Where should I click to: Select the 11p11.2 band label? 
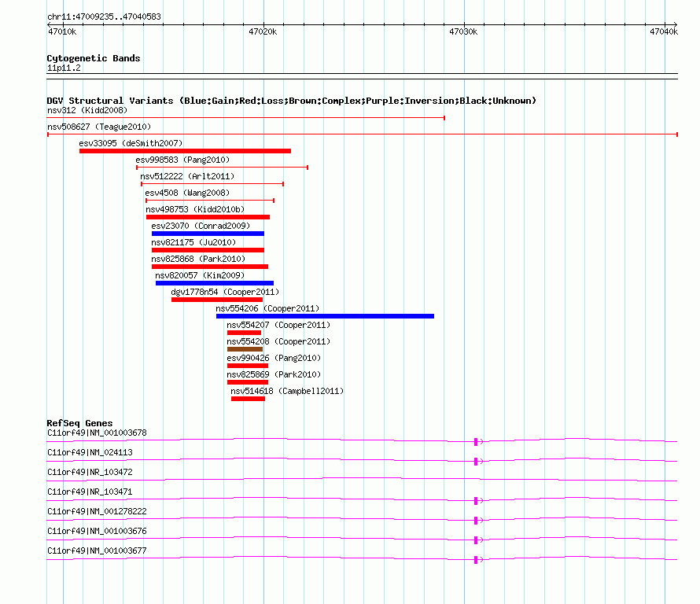[x=64, y=68]
